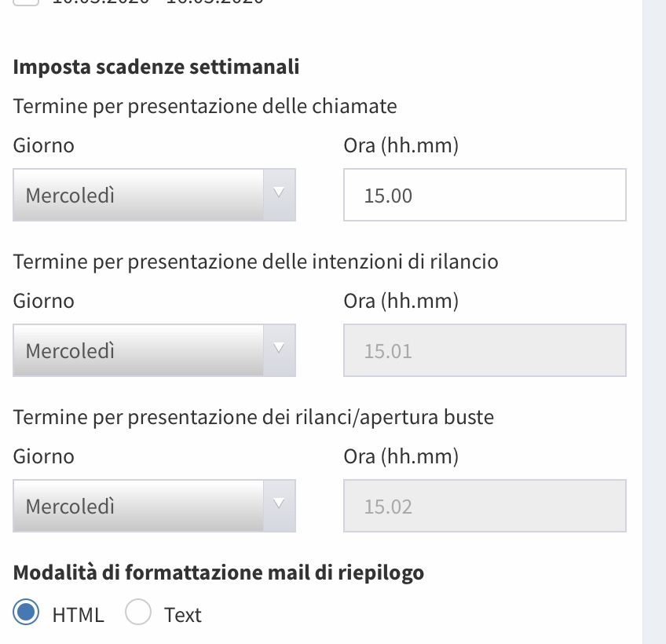666x644 pixels.
Task: Click the 15.02 hour field
Action: 485,506
